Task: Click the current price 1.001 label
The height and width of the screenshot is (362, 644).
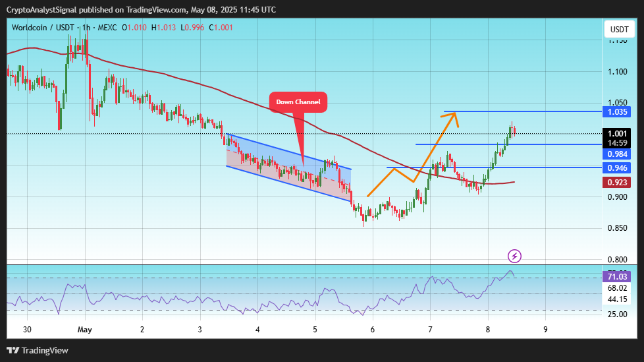Action: (616, 134)
